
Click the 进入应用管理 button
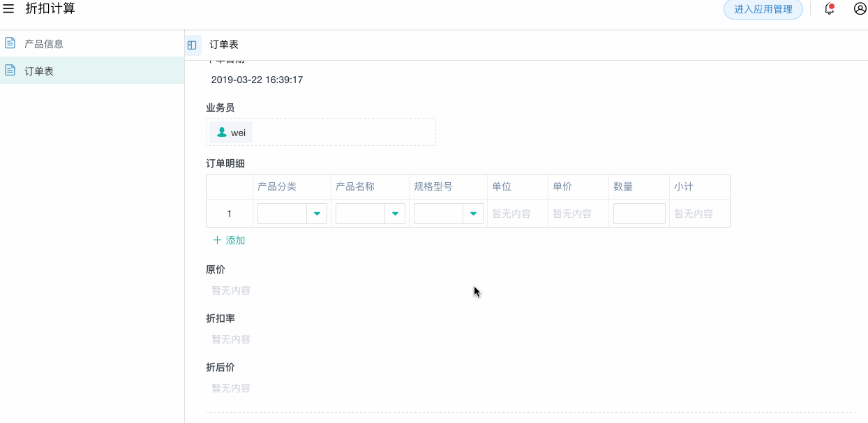763,9
